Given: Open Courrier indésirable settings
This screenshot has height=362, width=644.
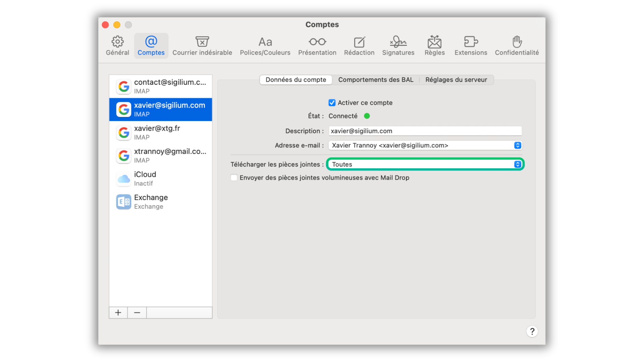Looking at the screenshot, I should point(202,46).
